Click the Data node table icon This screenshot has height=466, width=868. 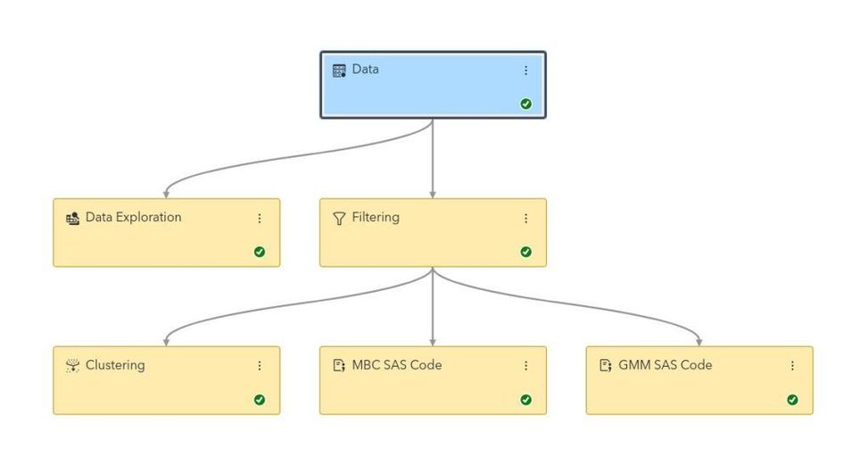tap(339, 71)
